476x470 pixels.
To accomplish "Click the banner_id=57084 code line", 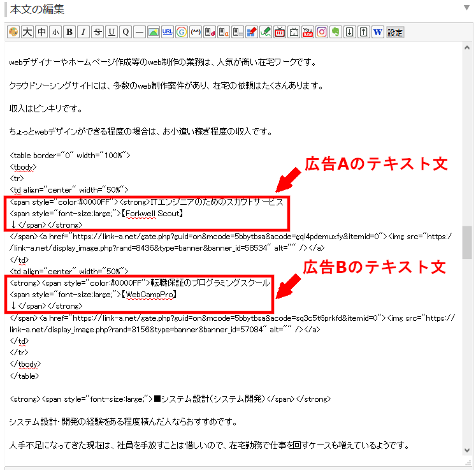I will (165, 330).
